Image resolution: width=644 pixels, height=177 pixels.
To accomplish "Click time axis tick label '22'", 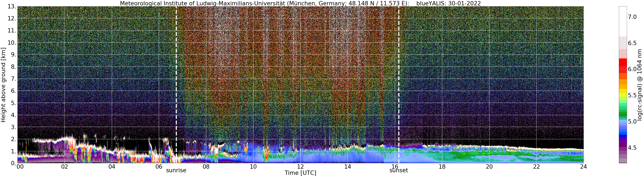I will click(536, 167).
